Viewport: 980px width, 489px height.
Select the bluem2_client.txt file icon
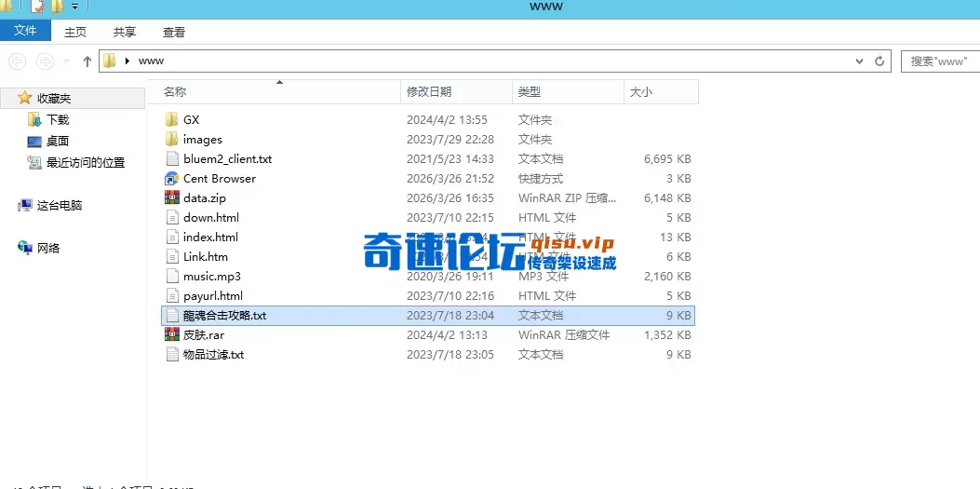(172, 159)
